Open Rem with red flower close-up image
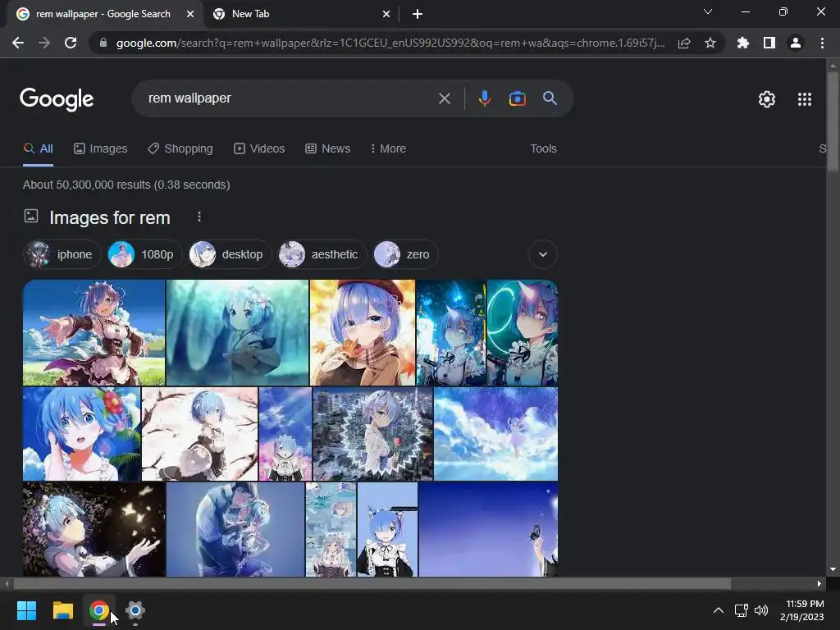Image resolution: width=840 pixels, height=630 pixels. click(81, 434)
